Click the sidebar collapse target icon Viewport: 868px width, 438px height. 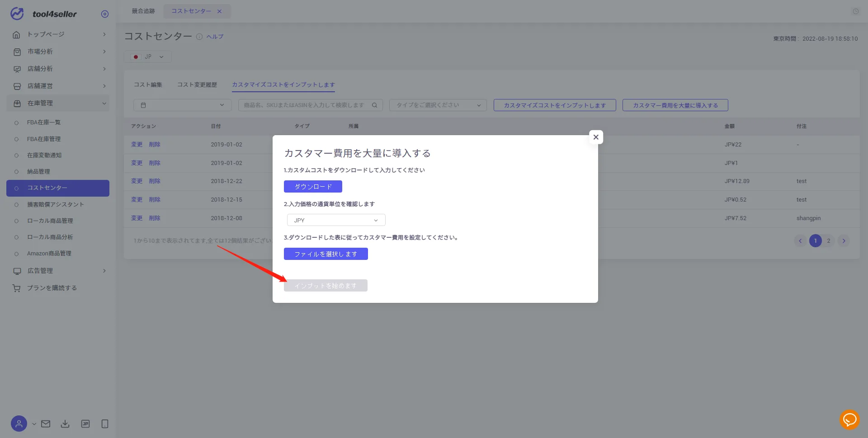(x=105, y=14)
